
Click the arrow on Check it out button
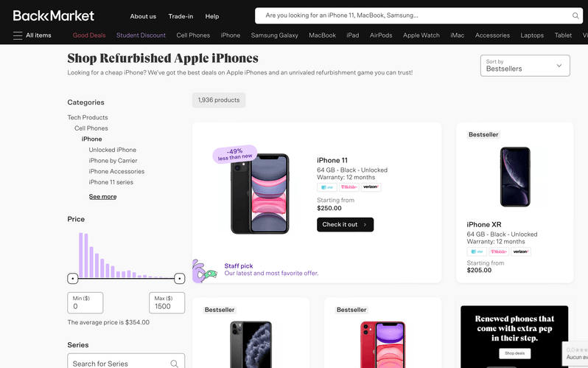point(365,224)
